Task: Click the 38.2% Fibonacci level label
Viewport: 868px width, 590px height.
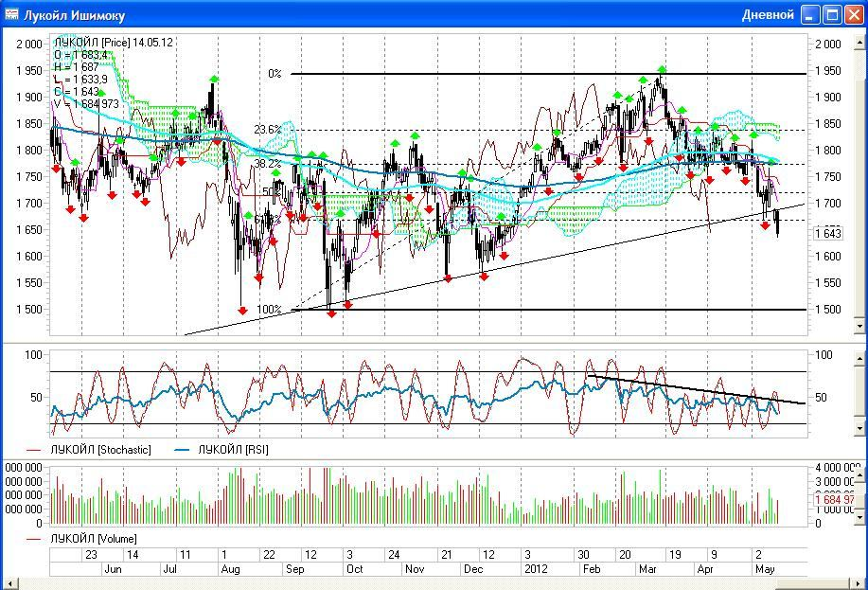Action: (268, 164)
